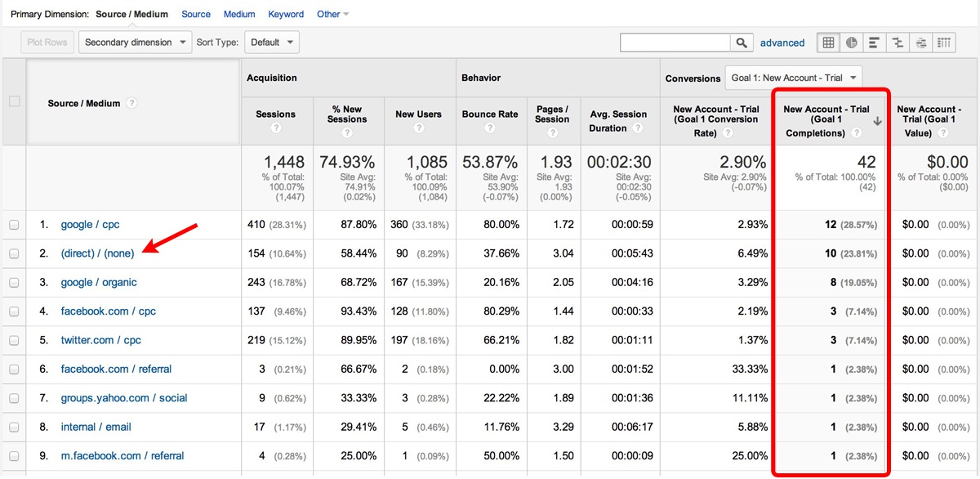980x479 pixels.
Task: Tick the checkbox for twitter.com / cpc
Action: point(14,341)
